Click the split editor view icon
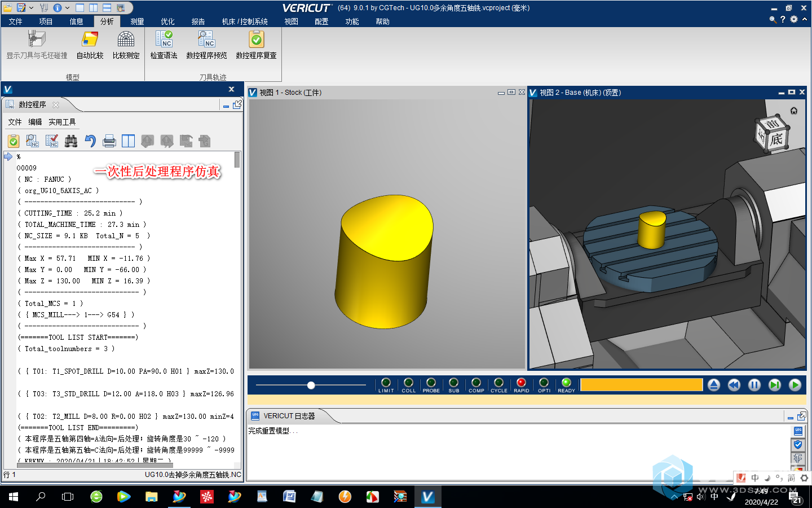The height and width of the screenshot is (508, 812). click(129, 141)
